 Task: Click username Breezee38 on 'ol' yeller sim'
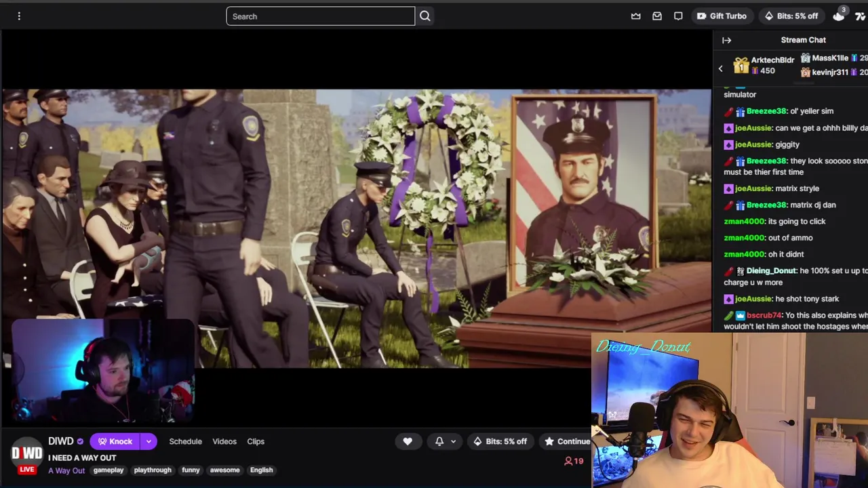pos(766,111)
